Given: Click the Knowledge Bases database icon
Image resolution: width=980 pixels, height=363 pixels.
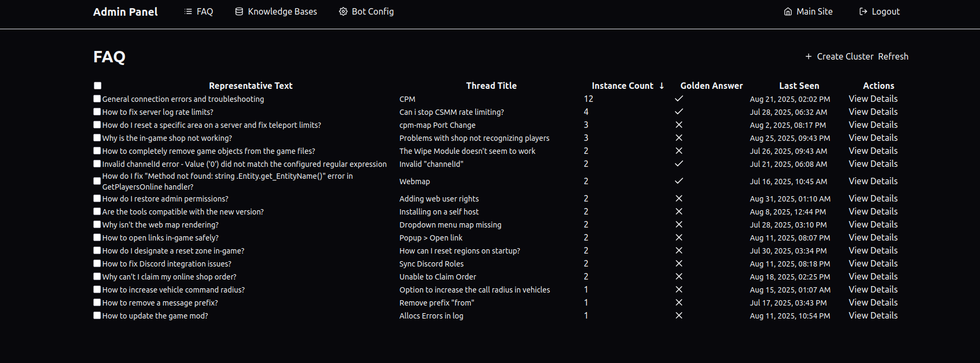Looking at the screenshot, I should (x=239, y=11).
